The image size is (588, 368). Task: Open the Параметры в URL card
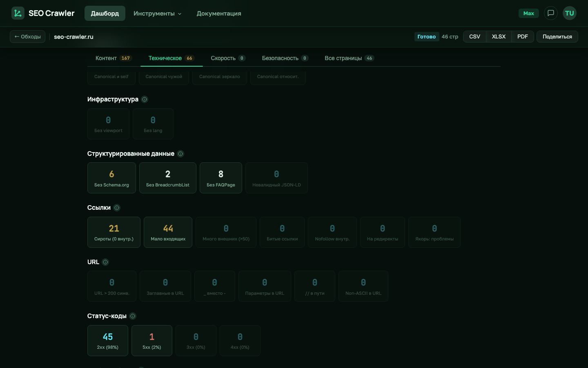coord(265,286)
